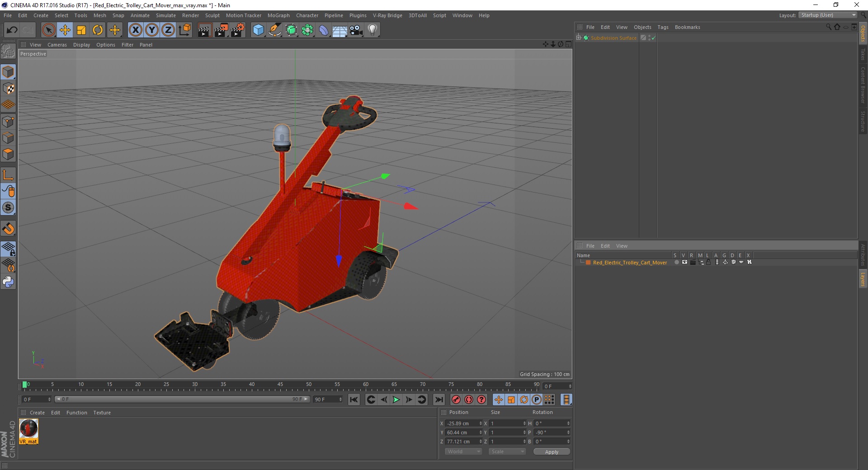This screenshot has height=470, width=868.
Task: Click the Red_Electric_Trolley_Cart_Mover layer color swatch
Action: 588,263
